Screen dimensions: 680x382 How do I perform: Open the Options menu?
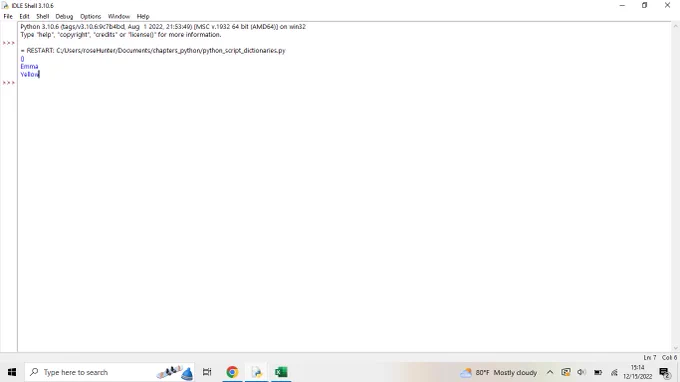tap(90, 16)
